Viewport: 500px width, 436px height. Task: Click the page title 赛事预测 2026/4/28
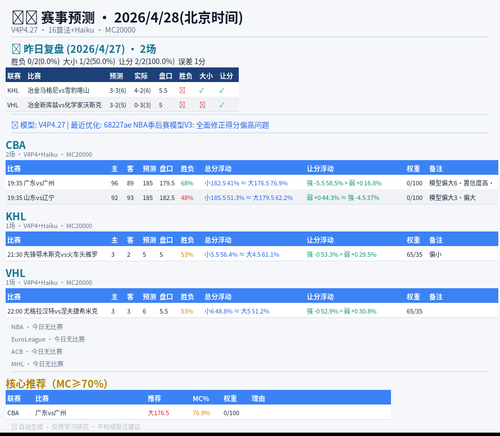click(127, 18)
